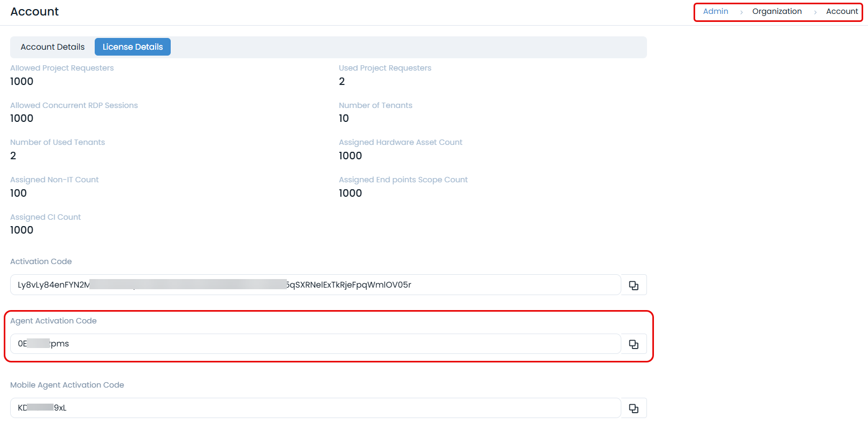The height and width of the screenshot is (425, 868).
Task: Click inside the Agent Activation Code field
Action: [315, 344]
